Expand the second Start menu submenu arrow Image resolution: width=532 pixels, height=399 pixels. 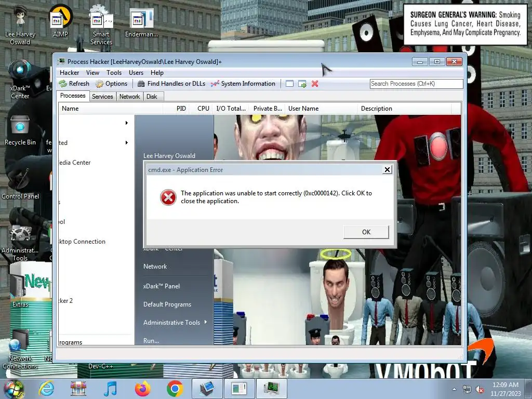(127, 142)
